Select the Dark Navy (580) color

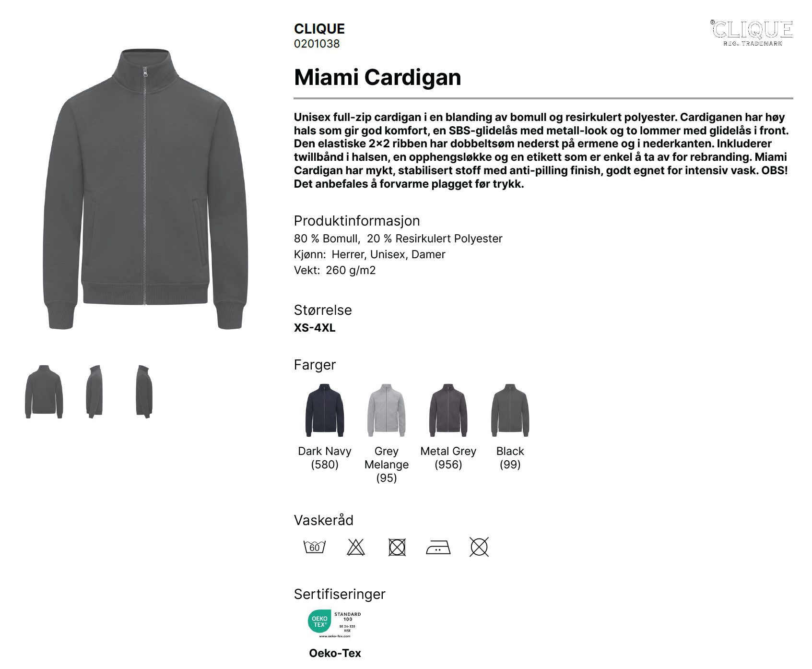point(325,410)
